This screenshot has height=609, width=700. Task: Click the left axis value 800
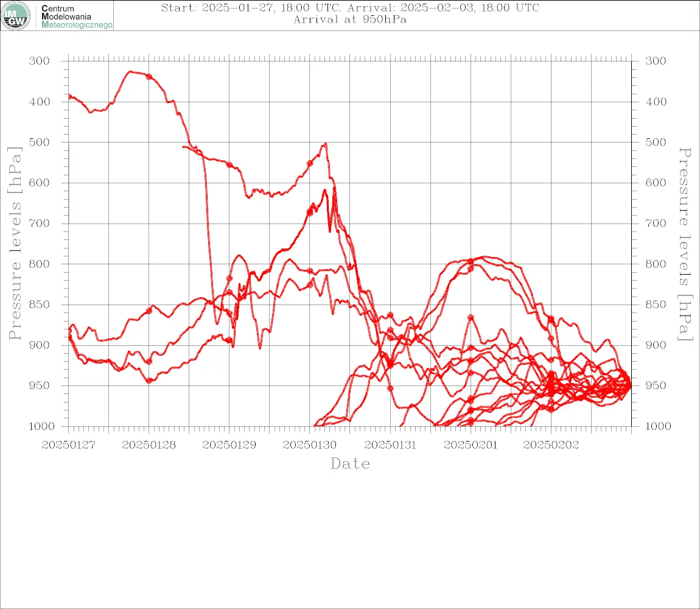[x=40, y=264]
